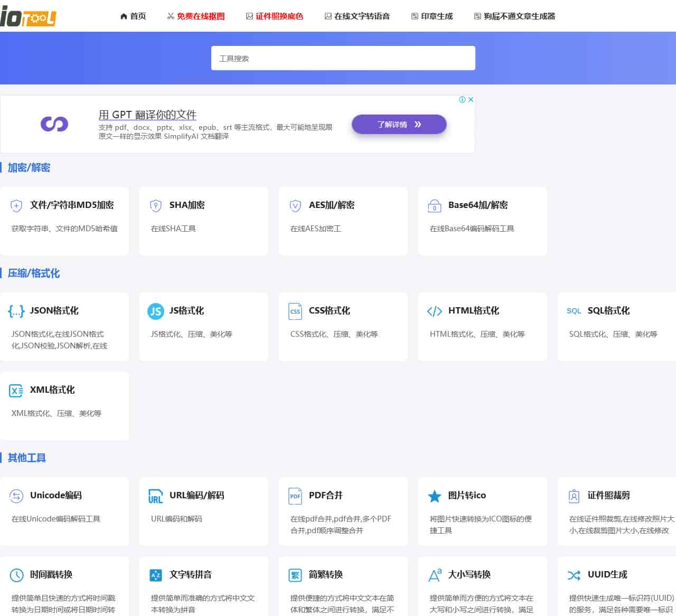
Task: Click the 在线Unicode编码解码工具 description
Action: pyautogui.click(x=56, y=519)
